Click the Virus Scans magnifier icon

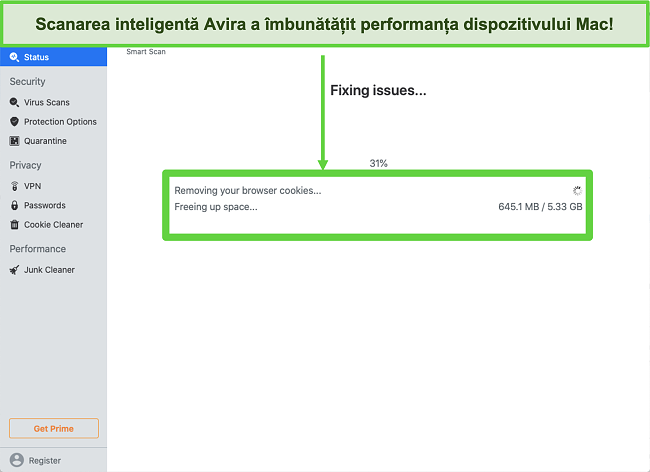(x=14, y=102)
